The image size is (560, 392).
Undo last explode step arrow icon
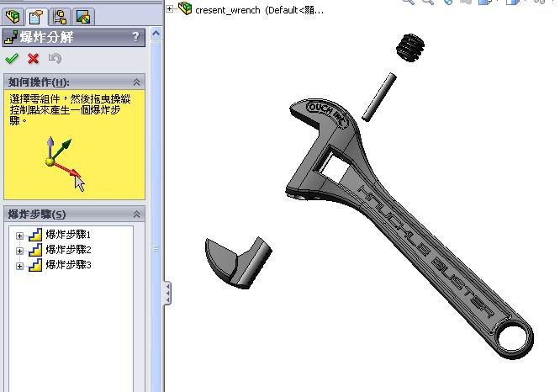pyautogui.click(x=55, y=58)
